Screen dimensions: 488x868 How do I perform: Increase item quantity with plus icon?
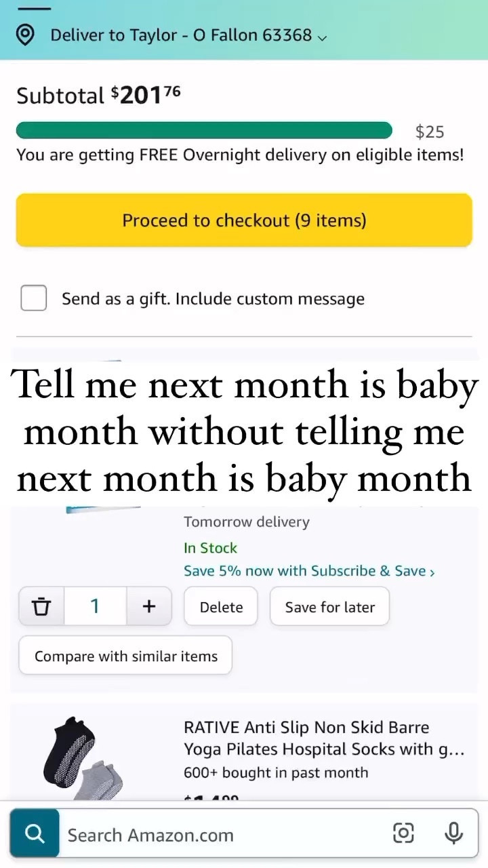tap(149, 606)
